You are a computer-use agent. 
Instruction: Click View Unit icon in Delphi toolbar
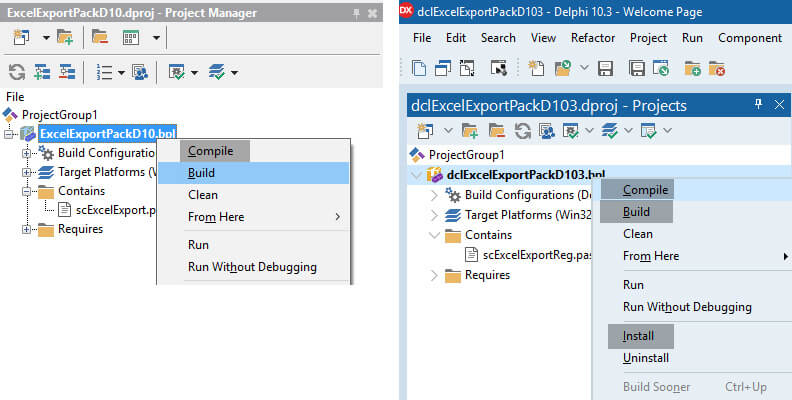(419, 68)
